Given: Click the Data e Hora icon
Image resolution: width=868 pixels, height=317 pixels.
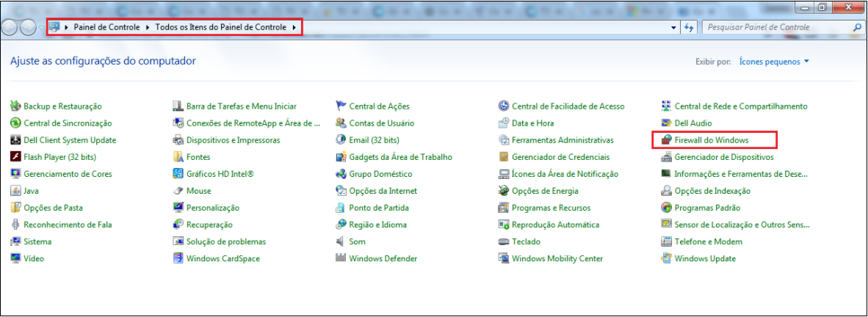Looking at the screenshot, I should [504, 123].
